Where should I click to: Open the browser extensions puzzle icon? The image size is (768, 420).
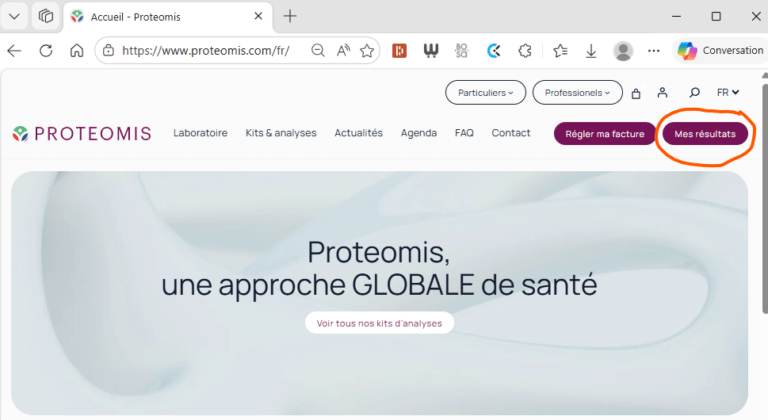525,51
